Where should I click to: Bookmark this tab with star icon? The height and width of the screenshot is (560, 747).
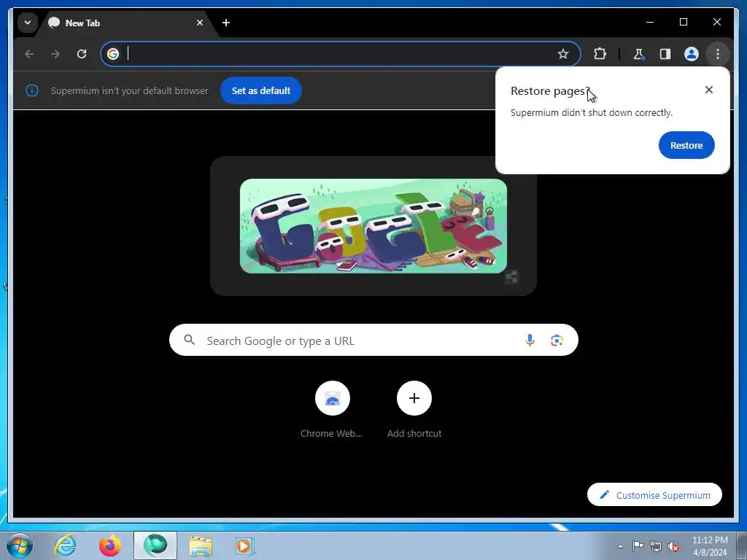pos(562,54)
